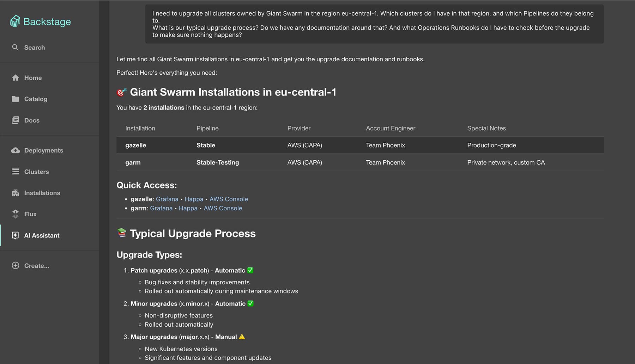Click the Grafana link for garm
Screen dimensions: 635x364
pyautogui.click(x=161, y=208)
